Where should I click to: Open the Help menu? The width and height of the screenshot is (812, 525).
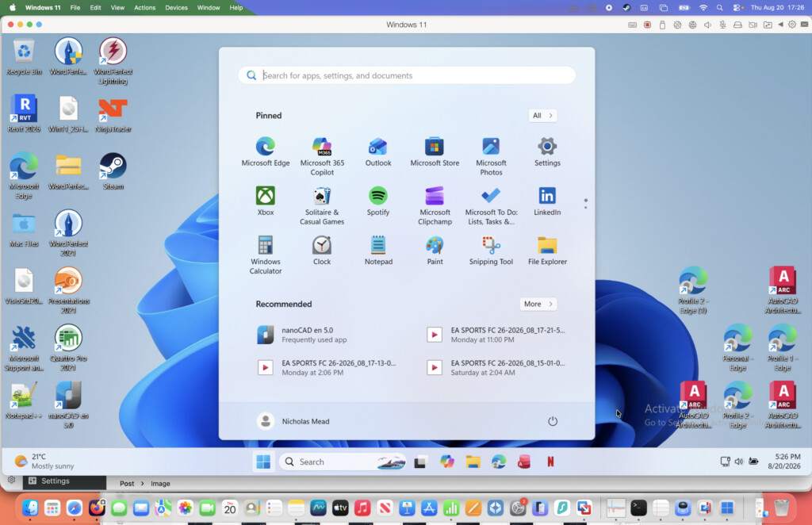pos(236,8)
